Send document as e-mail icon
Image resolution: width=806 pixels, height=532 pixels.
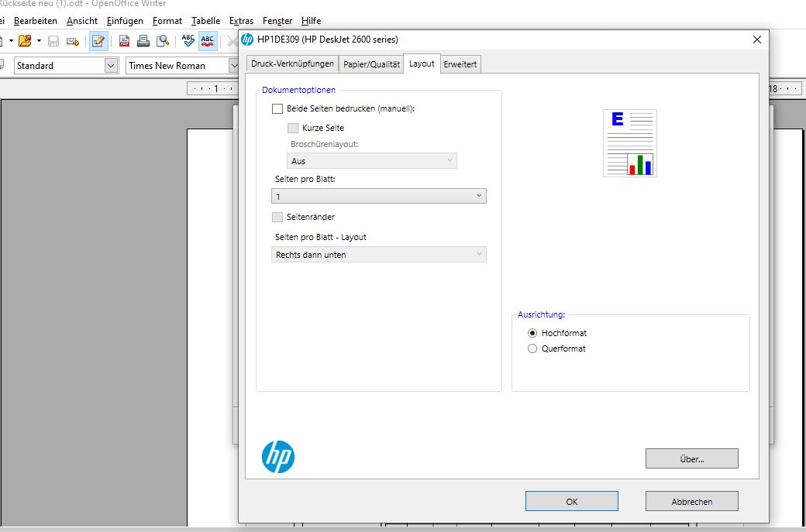(x=73, y=41)
